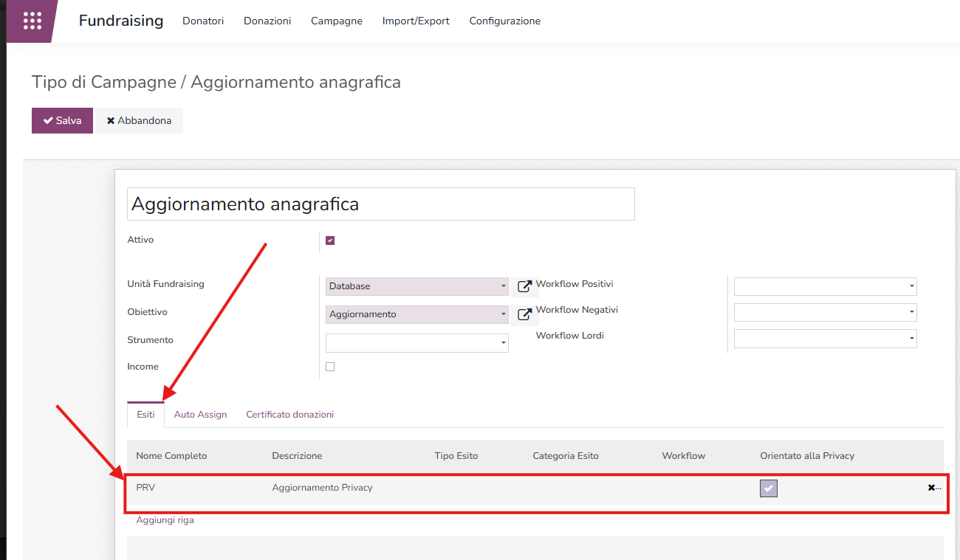Open external link for Obiettivo field
Viewport: 960px width, 560px height.
524,314
